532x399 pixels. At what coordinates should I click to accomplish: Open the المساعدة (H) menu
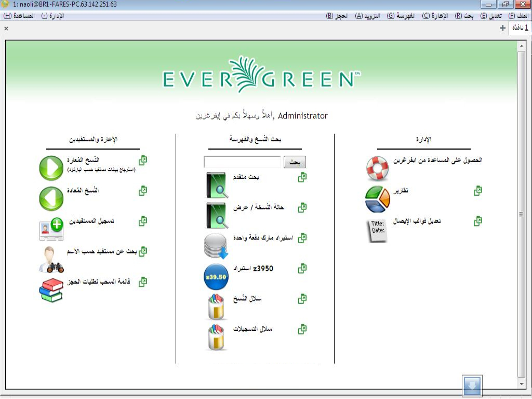19,16
